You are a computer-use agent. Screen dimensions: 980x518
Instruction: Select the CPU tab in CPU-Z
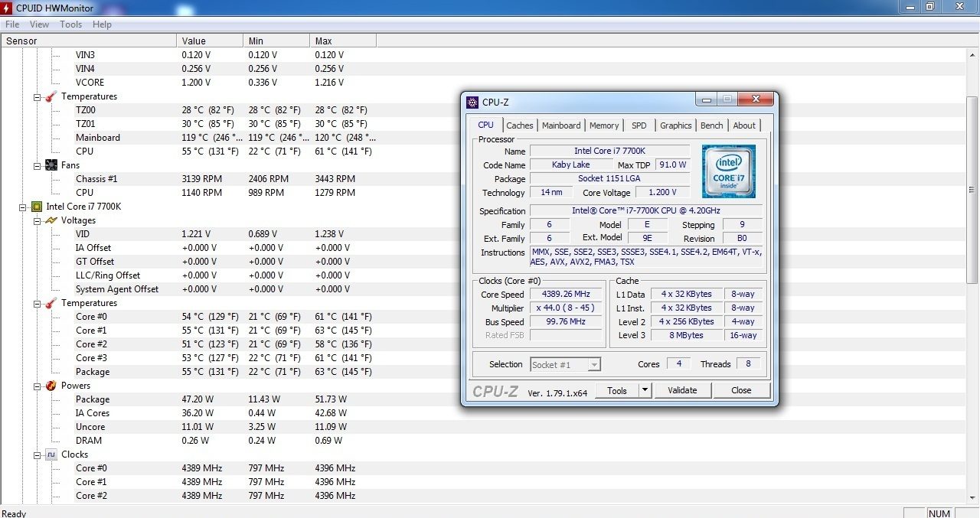485,125
